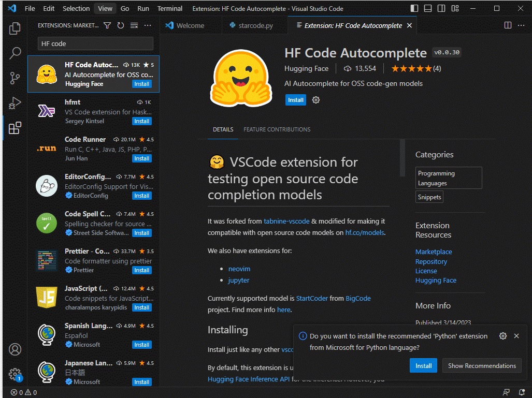This screenshot has width=532, height=398.
Task: Select EditorConfig extension in the list
Action: [94, 186]
